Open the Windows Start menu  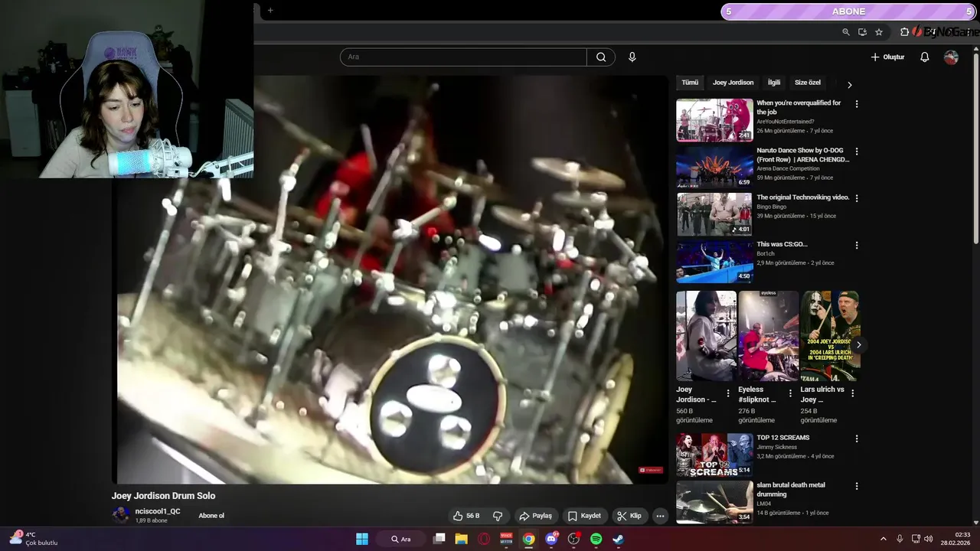pyautogui.click(x=362, y=539)
